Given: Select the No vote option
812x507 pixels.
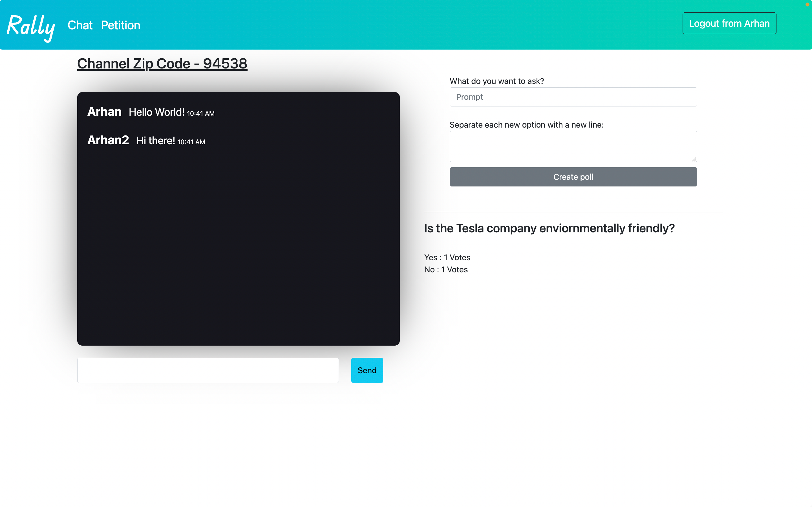Looking at the screenshot, I should [x=445, y=270].
